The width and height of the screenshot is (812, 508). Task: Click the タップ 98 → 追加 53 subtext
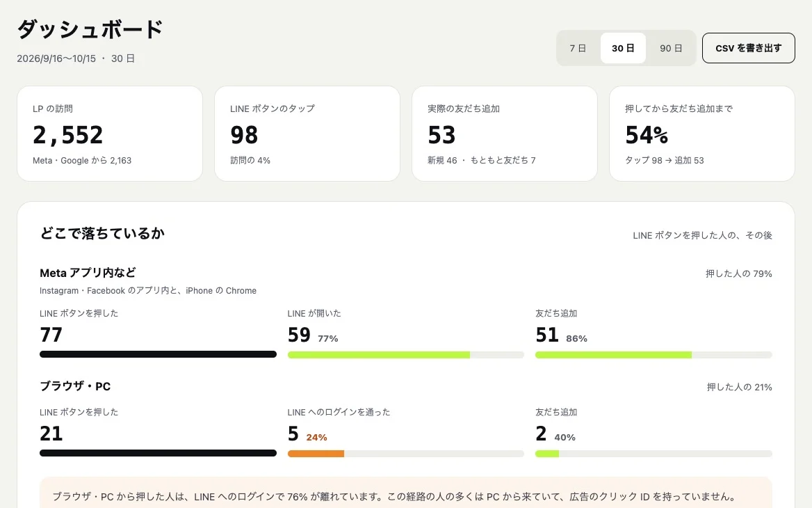click(x=665, y=161)
